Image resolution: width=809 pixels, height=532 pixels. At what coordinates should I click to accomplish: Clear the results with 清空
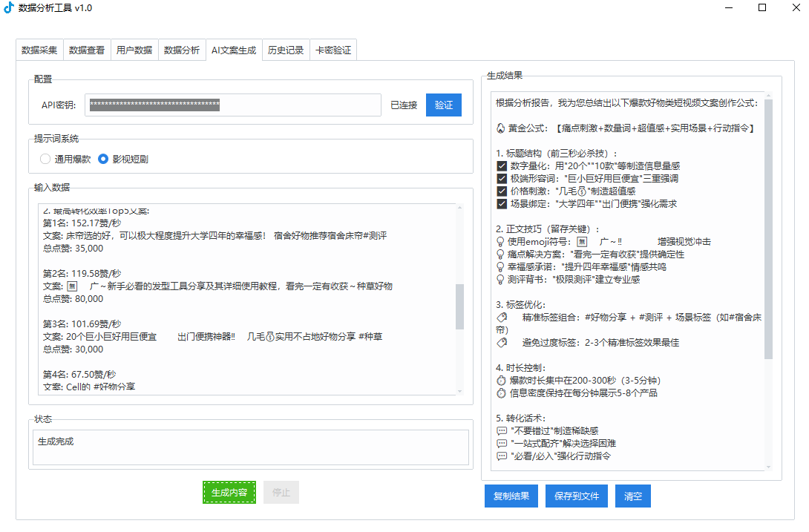(632, 496)
